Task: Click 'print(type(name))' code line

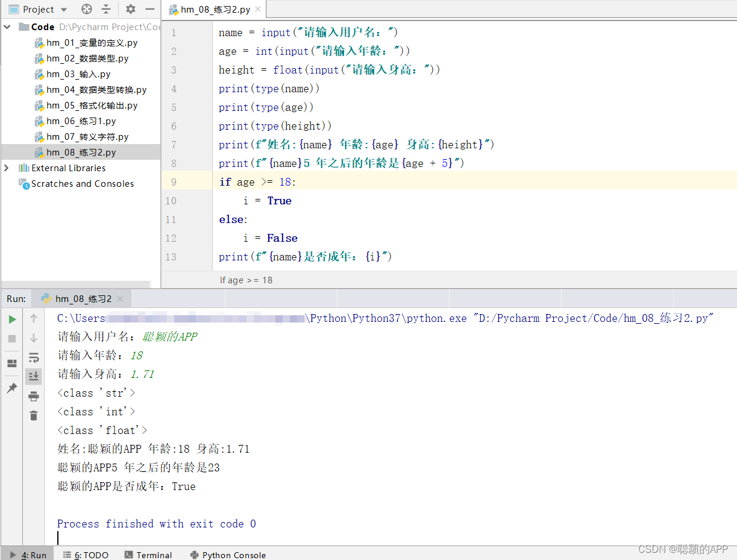Action: (269, 89)
